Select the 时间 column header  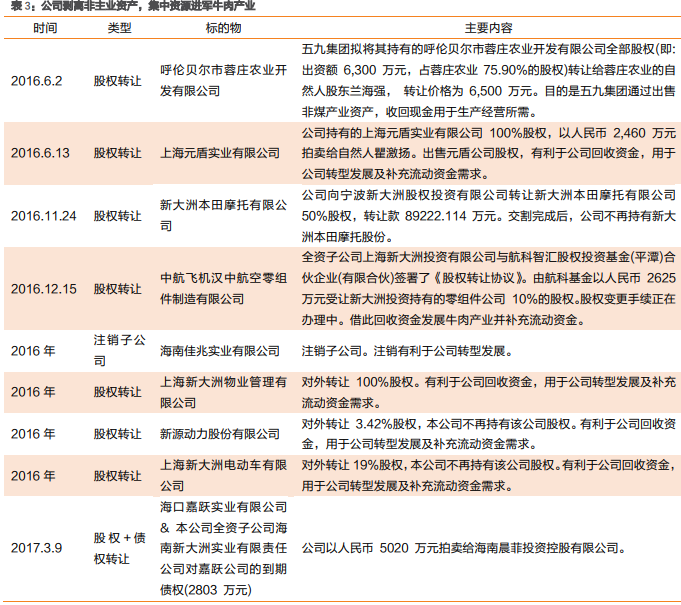(45, 28)
